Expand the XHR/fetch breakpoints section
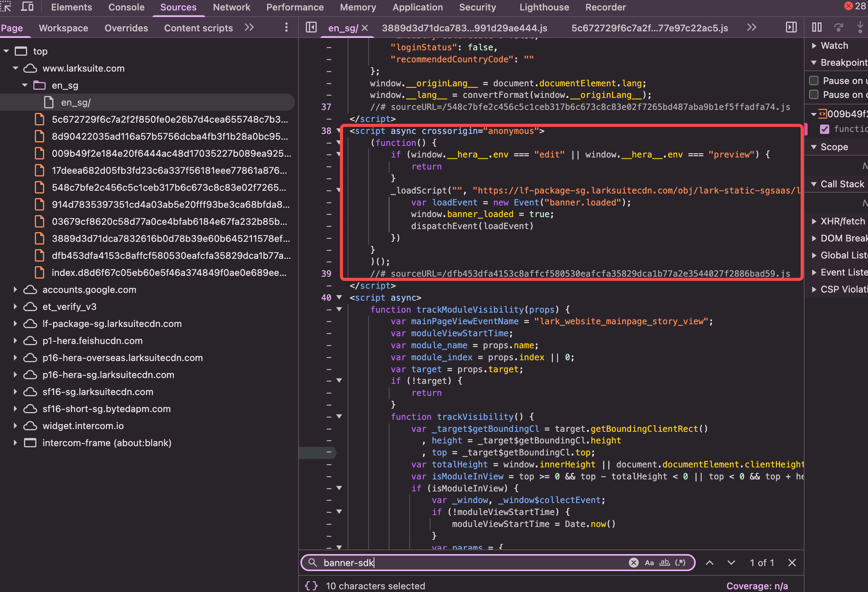The image size is (868, 592). [814, 221]
